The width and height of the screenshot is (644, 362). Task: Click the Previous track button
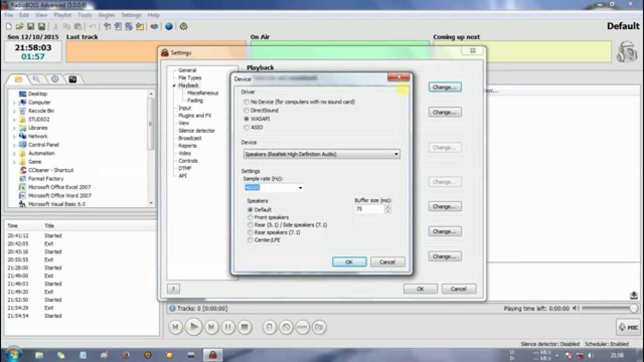(x=175, y=327)
